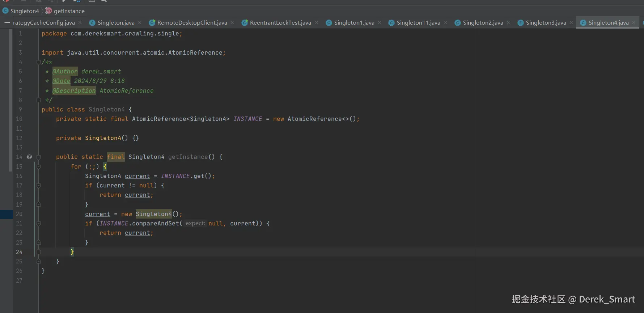Open the rategyCacheConfig.java tab
Viewport: 644px width, 313px height.
(44, 22)
